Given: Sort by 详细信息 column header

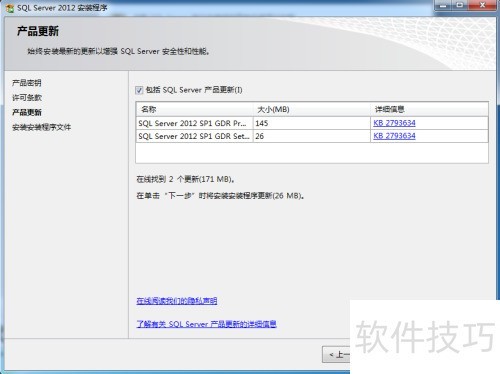Looking at the screenshot, I should click(429, 109).
